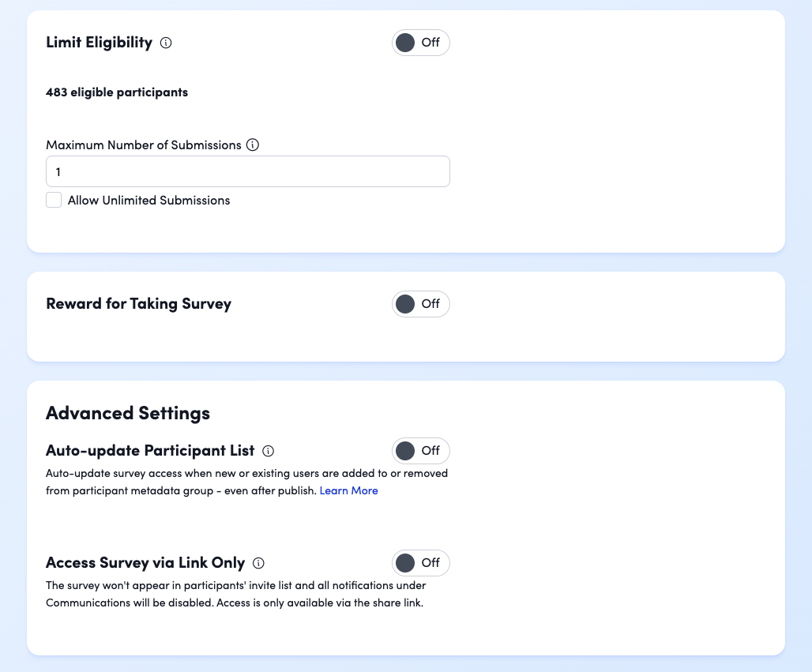This screenshot has width=812, height=672.
Task: Click info icon beside Auto-update Participant List
Action: [269, 451]
